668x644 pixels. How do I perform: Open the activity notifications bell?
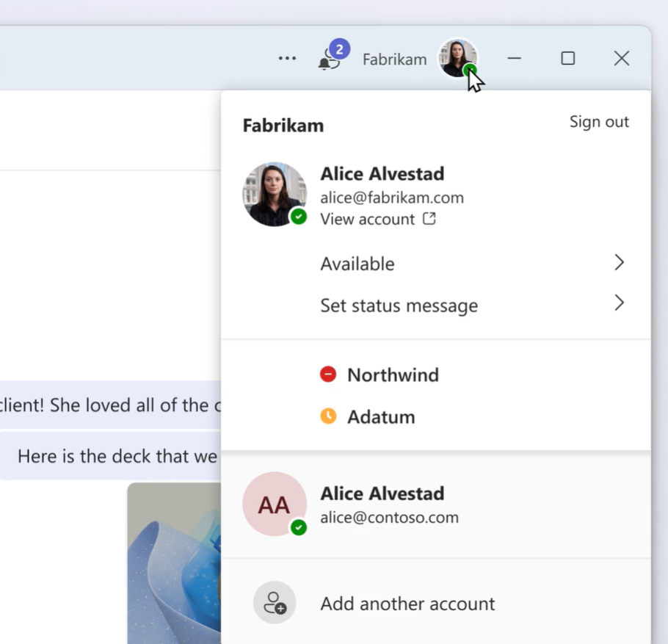coord(330,59)
